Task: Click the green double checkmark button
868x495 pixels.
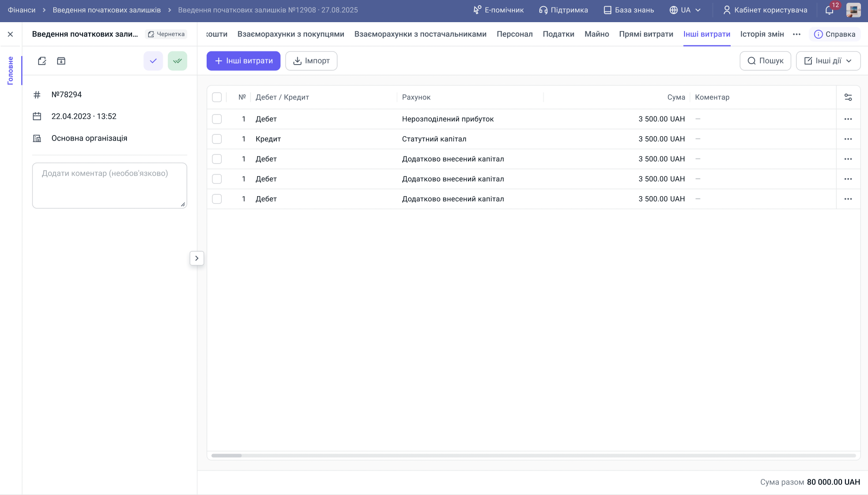Action: click(x=177, y=61)
